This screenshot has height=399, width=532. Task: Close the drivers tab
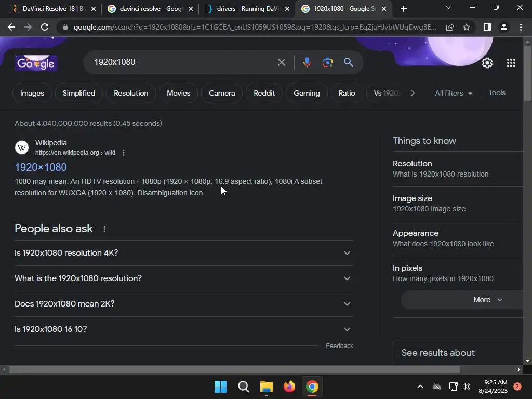coord(287,9)
